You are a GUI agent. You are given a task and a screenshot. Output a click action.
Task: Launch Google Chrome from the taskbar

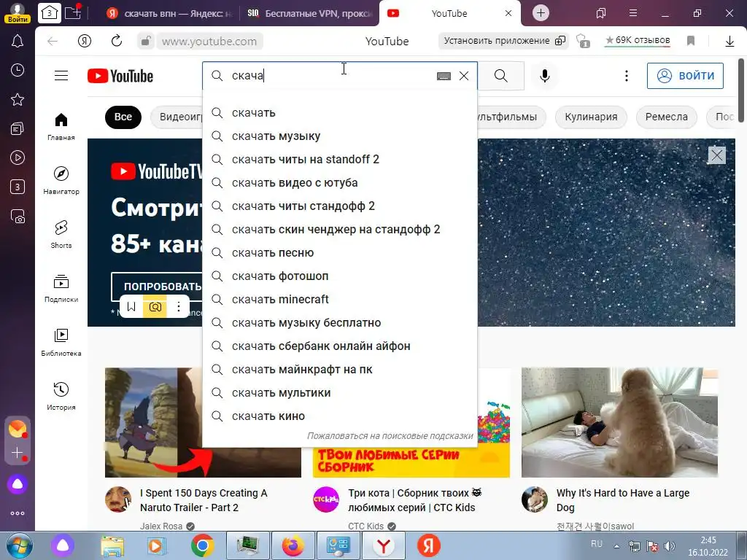click(x=203, y=545)
